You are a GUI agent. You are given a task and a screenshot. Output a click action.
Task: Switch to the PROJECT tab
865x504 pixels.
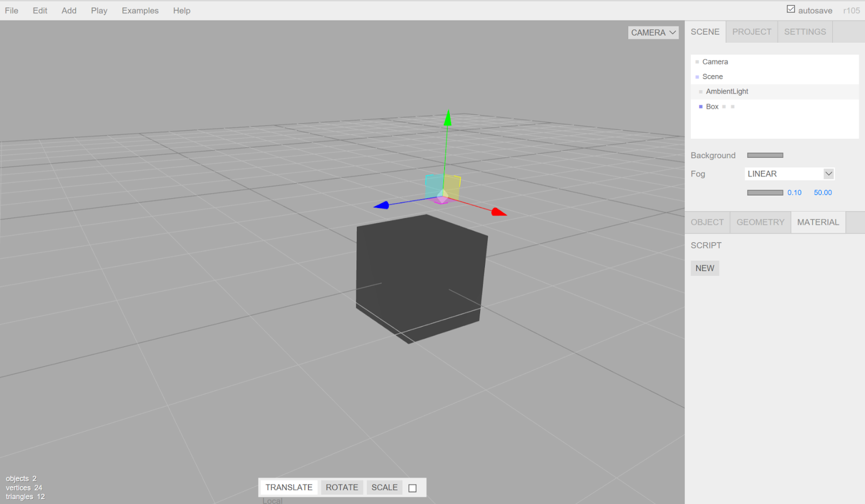tap(751, 31)
